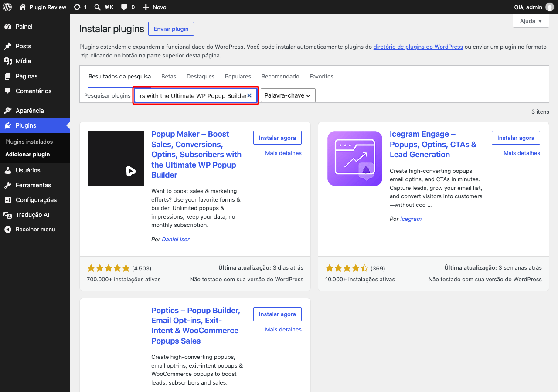Open the Olá, admin account menu
Viewport: 558px width, 392px height.
[534, 7]
